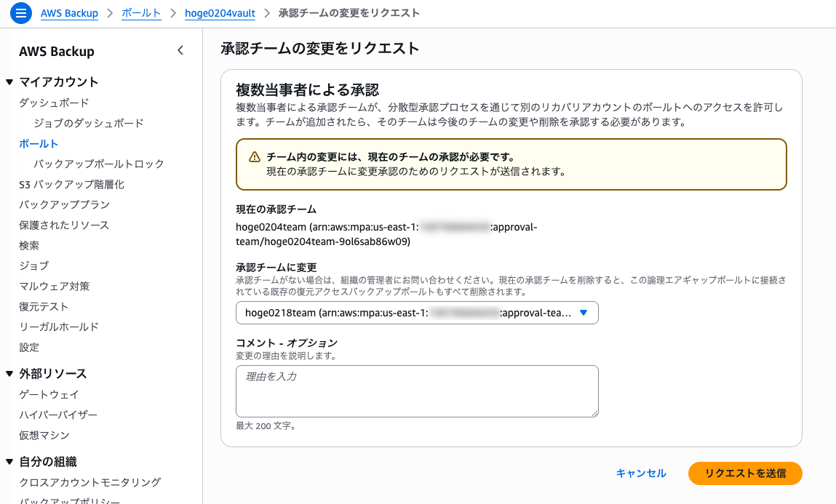Image resolution: width=836 pixels, height=504 pixels.
Task: Open 検索 in the sidebar
Action: tap(29, 246)
